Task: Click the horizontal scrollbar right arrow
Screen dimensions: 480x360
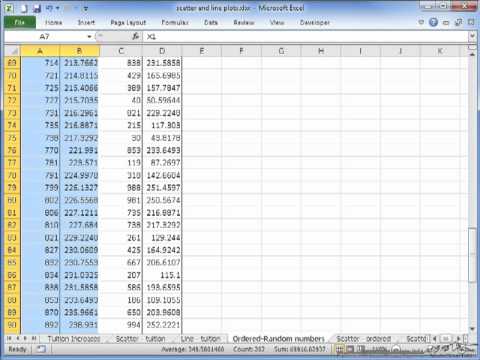Action: (459, 338)
